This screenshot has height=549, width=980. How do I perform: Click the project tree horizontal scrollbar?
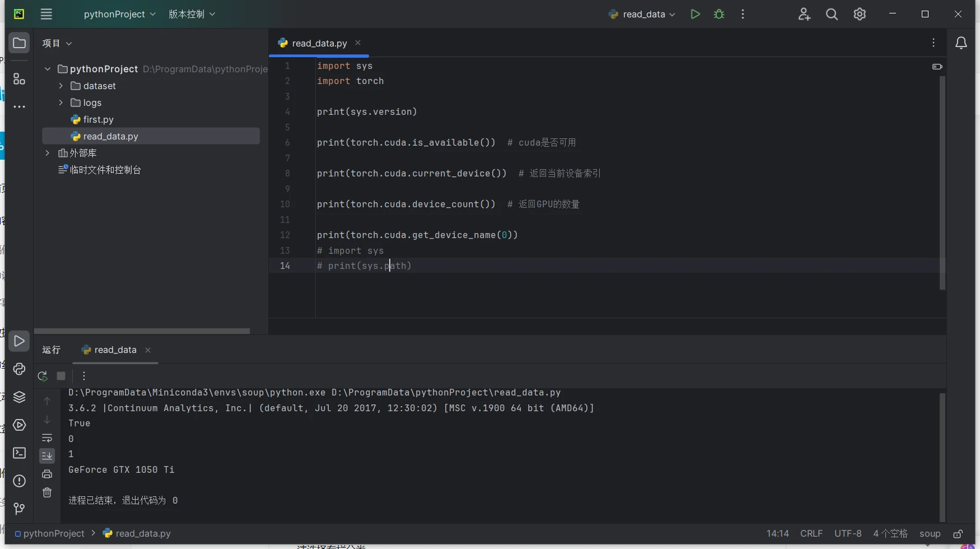tap(142, 331)
